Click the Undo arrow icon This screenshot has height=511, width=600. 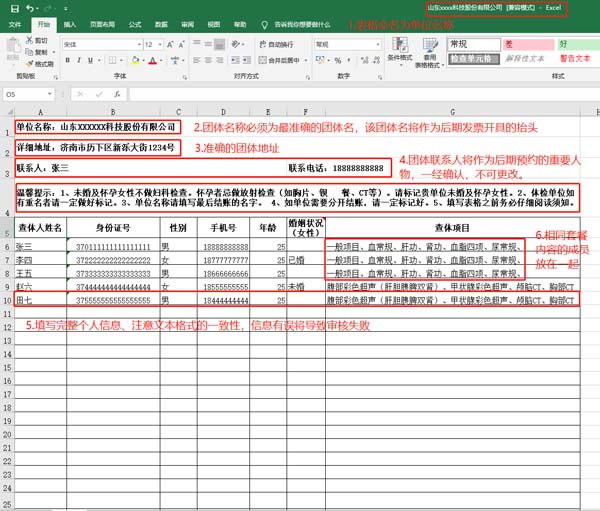[30, 8]
